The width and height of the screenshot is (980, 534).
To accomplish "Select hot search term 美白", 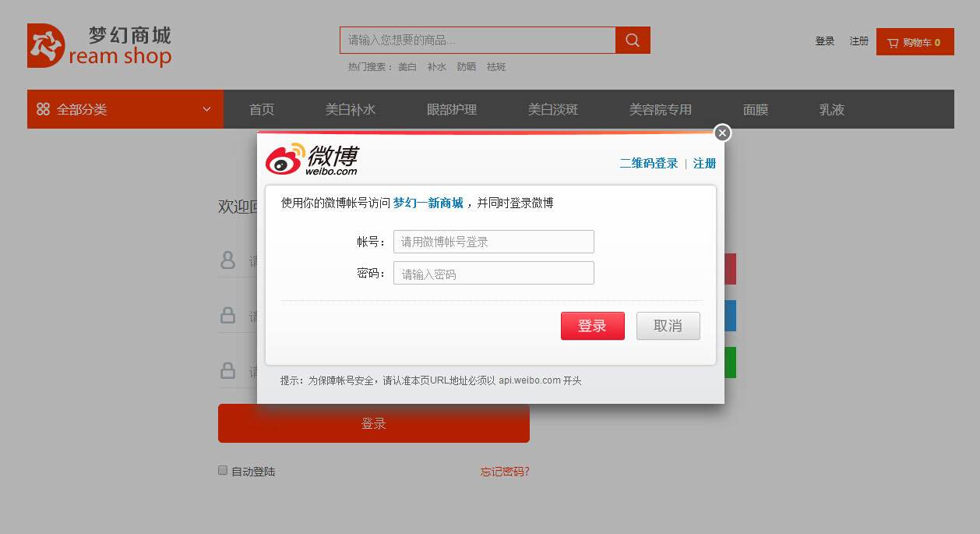I will point(407,67).
